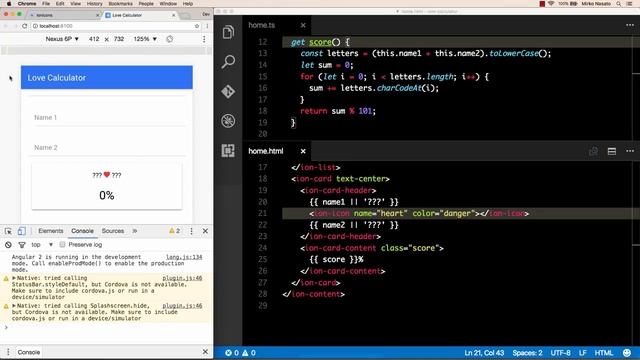Open the History menu in the menu bar

[94, 4]
